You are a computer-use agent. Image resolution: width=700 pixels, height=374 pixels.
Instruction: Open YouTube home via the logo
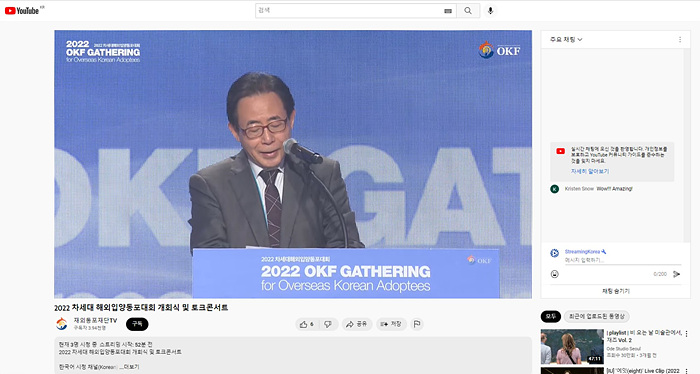coord(21,10)
